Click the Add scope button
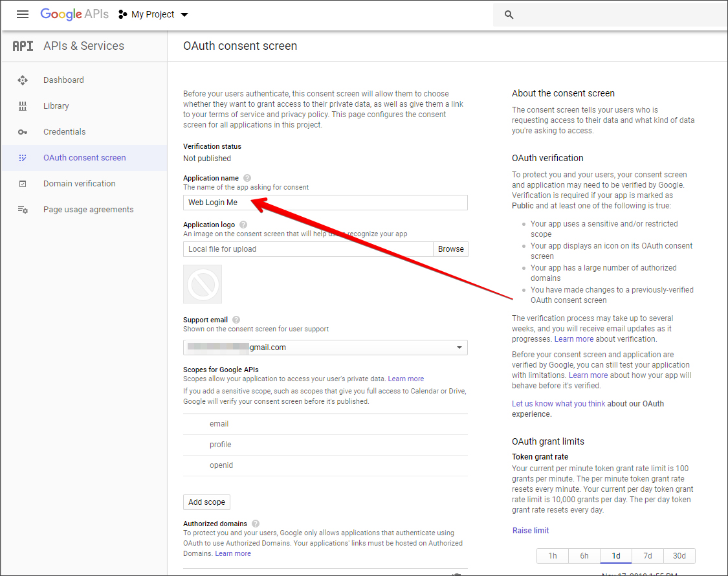 (206, 502)
